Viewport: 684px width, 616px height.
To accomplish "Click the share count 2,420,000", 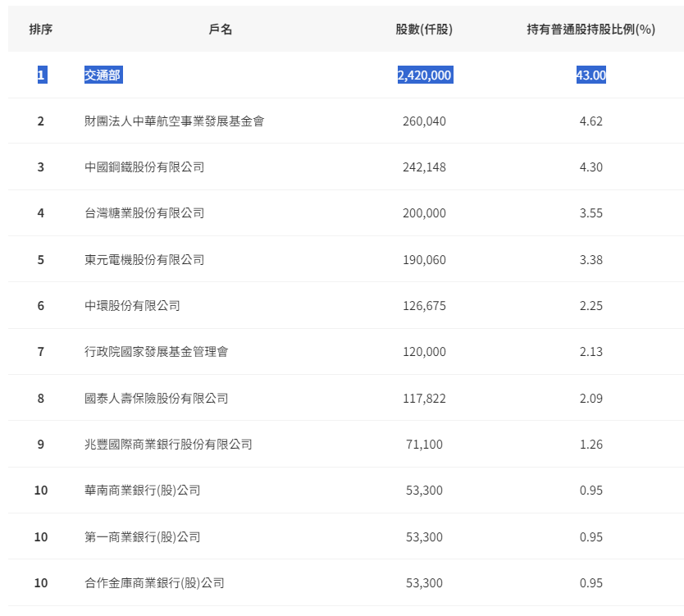I will pyautogui.click(x=425, y=75).
